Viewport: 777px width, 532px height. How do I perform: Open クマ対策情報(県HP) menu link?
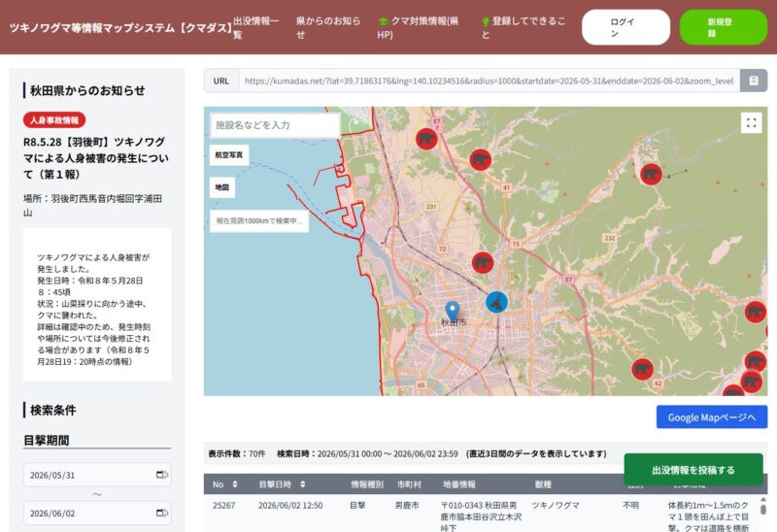pos(418,28)
